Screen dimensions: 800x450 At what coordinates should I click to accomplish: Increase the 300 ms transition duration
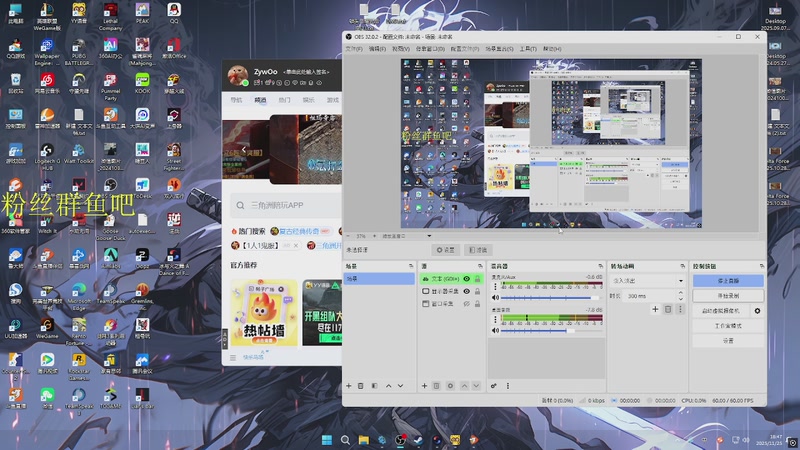(680, 293)
